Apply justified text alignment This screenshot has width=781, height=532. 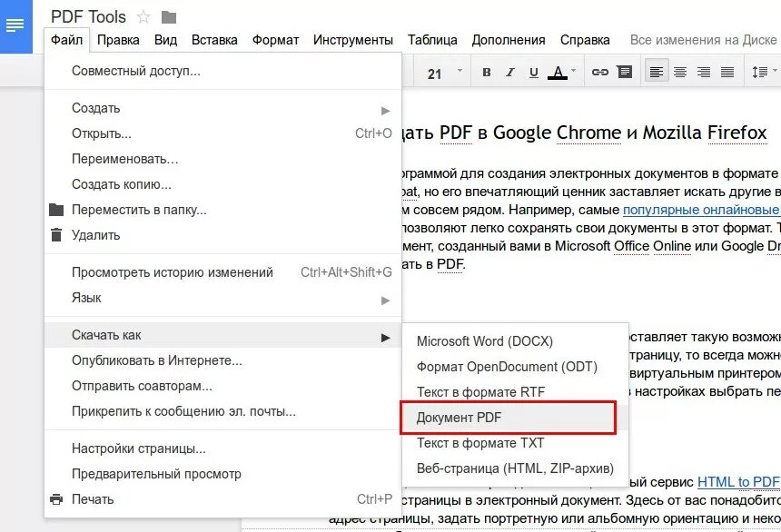(x=728, y=71)
